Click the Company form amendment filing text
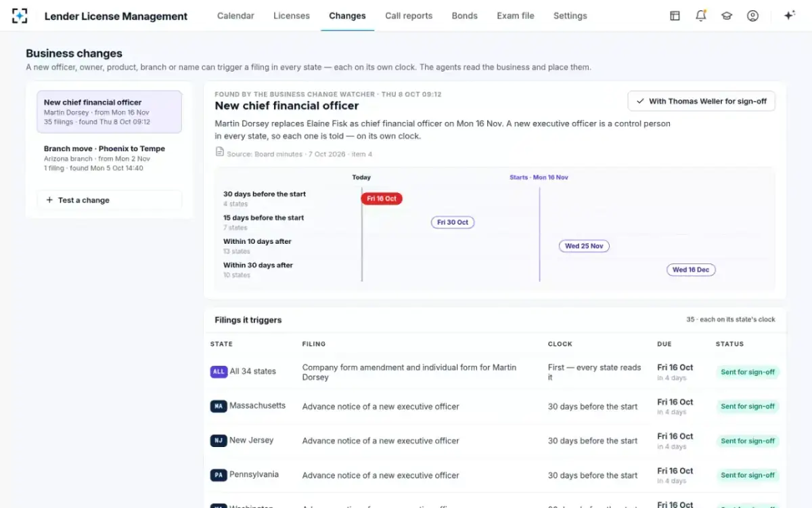 point(409,372)
